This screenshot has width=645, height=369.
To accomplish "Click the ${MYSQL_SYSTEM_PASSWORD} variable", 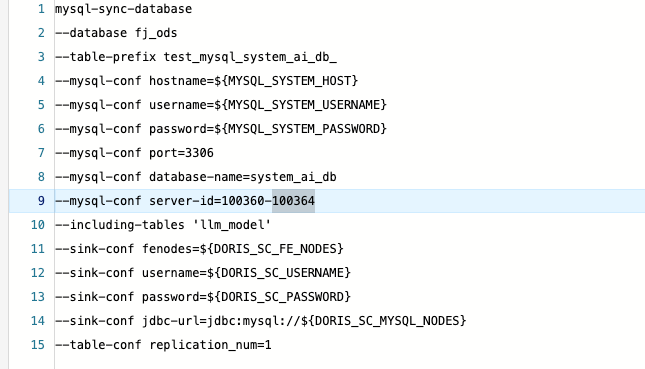I will click(301, 129).
